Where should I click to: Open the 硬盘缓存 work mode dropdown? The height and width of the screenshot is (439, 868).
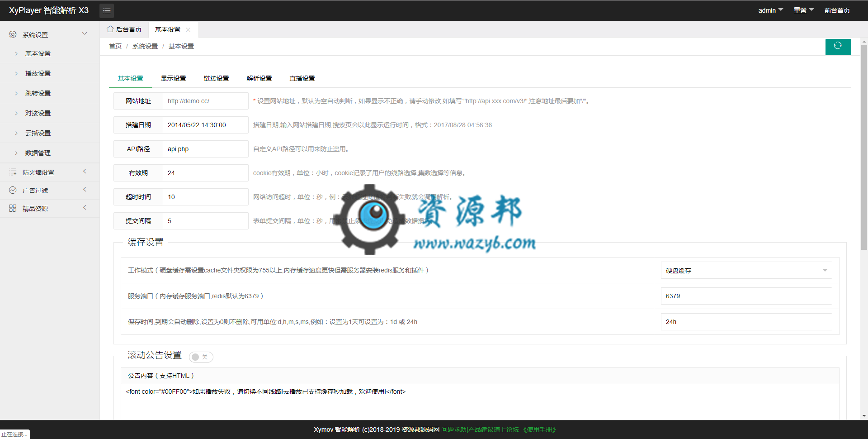(x=746, y=270)
